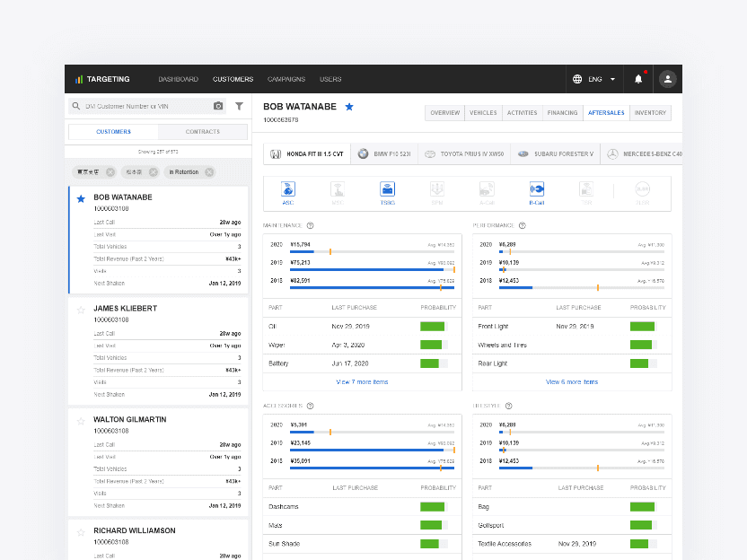Open the Activities tab

(523, 113)
